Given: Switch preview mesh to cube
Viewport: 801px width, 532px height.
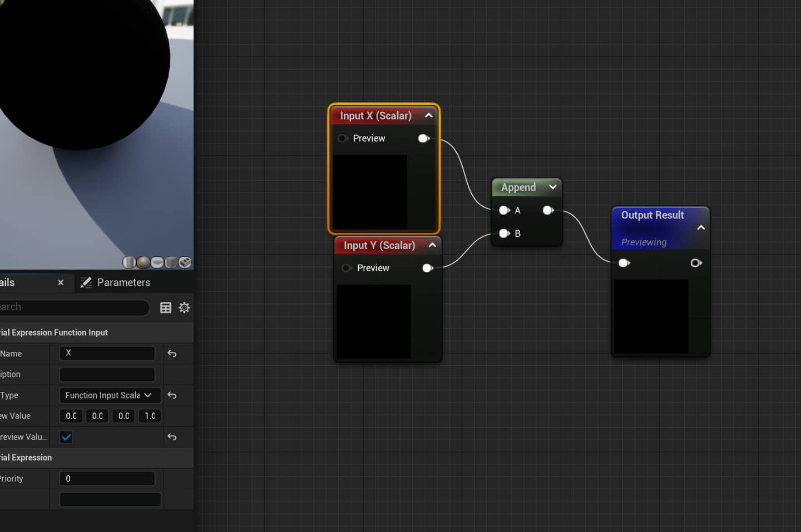Looking at the screenshot, I should 171,262.
